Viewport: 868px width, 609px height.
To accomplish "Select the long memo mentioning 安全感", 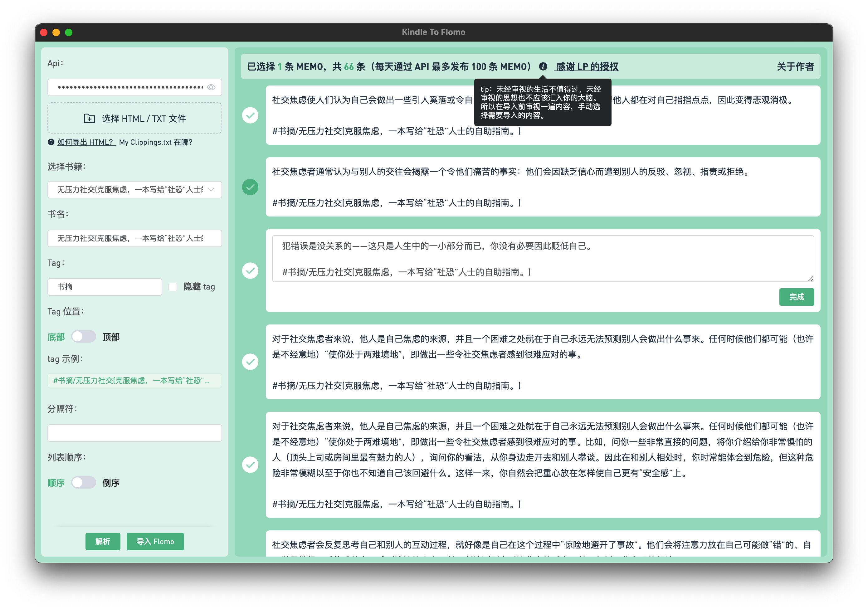I will point(250,465).
